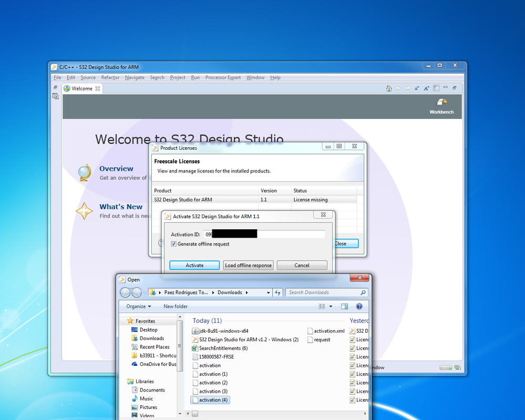Click Cancel in the activation dialog

[302, 265]
